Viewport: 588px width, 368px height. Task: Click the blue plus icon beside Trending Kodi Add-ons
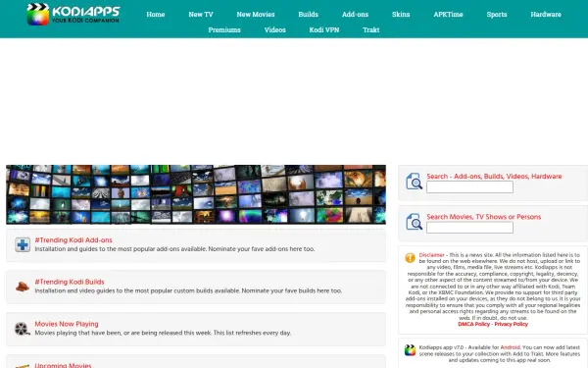(x=23, y=244)
